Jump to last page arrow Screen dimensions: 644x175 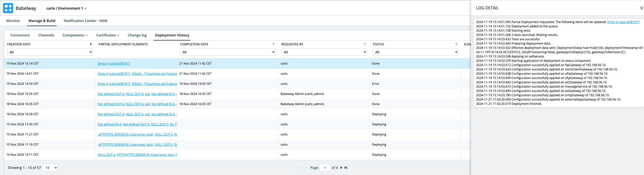pos(346,168)
